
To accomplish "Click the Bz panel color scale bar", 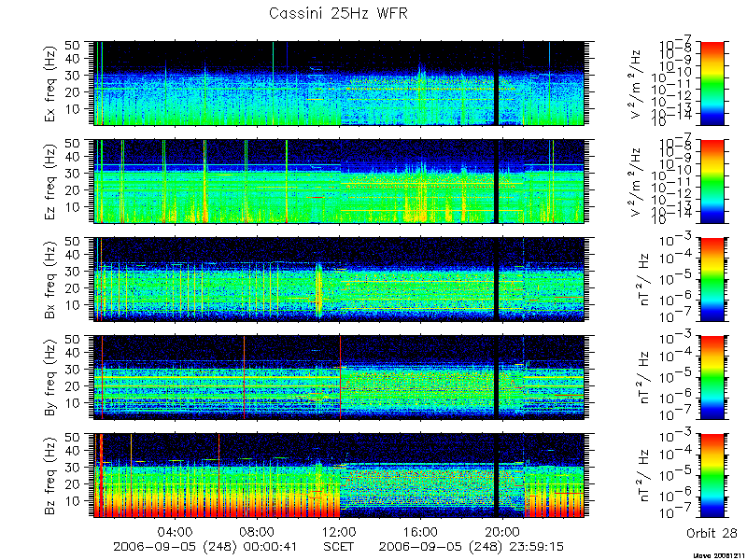I will [712, 476].
